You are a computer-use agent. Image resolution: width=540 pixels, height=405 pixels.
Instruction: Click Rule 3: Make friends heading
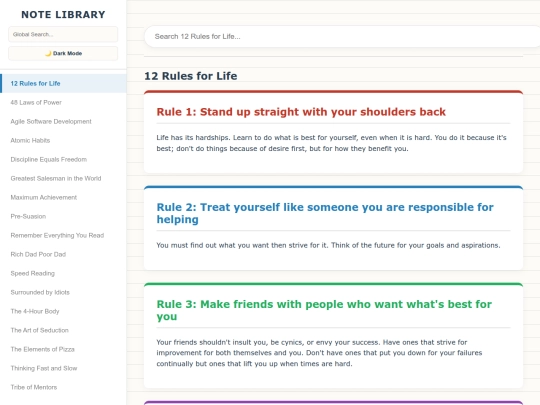click(x=324, y=310)
